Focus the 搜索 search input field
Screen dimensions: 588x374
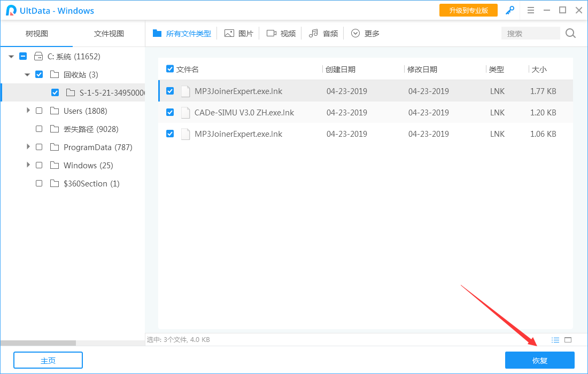pyautogui.click(x=531, y=33)
